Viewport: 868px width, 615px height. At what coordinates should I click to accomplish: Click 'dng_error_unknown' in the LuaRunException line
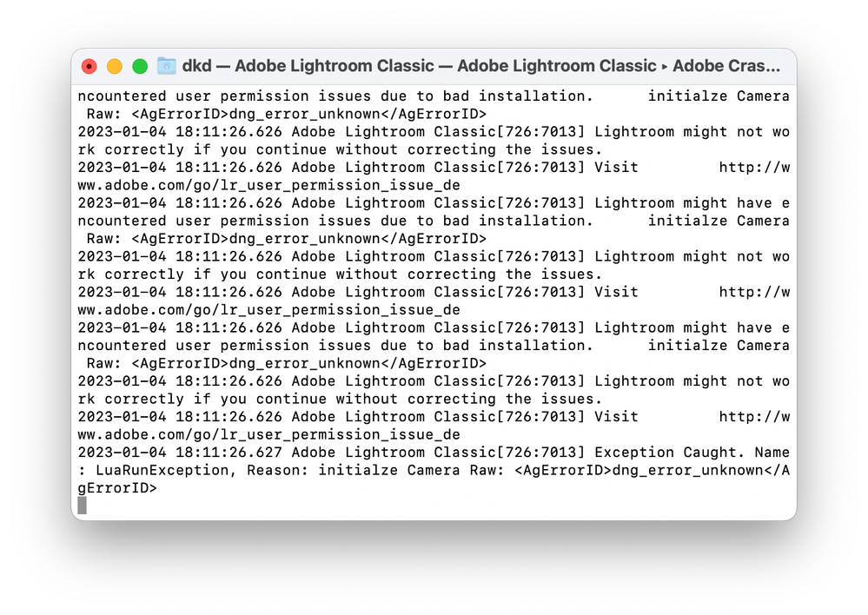687,470
